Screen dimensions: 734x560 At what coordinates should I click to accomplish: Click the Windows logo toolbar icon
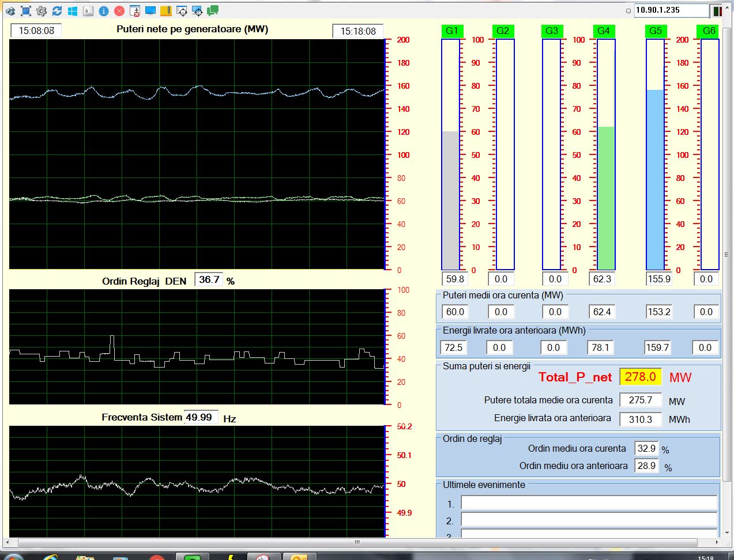click(x=73, y=11)
